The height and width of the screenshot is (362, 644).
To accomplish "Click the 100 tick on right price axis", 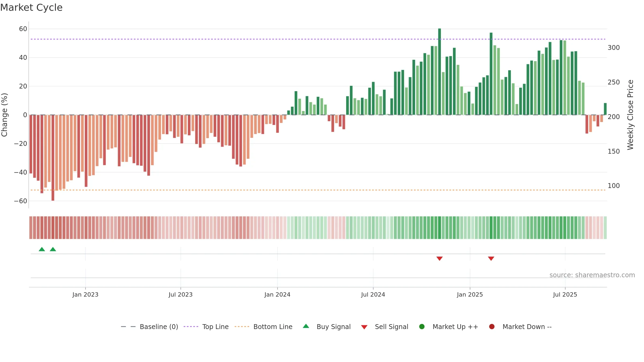I will click(x=614, y=186).
